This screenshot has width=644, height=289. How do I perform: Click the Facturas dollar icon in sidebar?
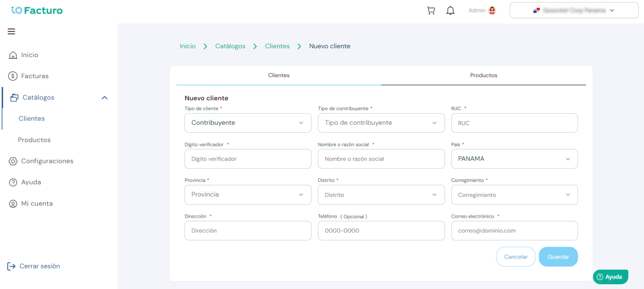(13, 76)
